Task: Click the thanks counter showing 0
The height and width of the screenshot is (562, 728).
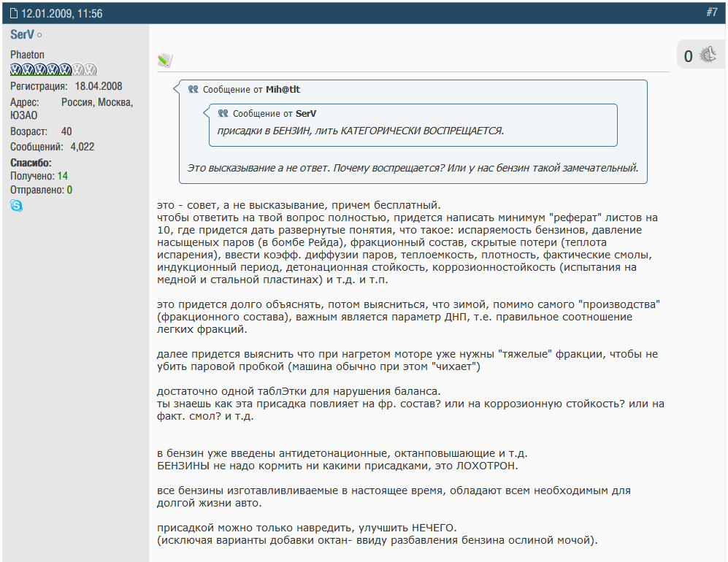Action: point(688,56)
